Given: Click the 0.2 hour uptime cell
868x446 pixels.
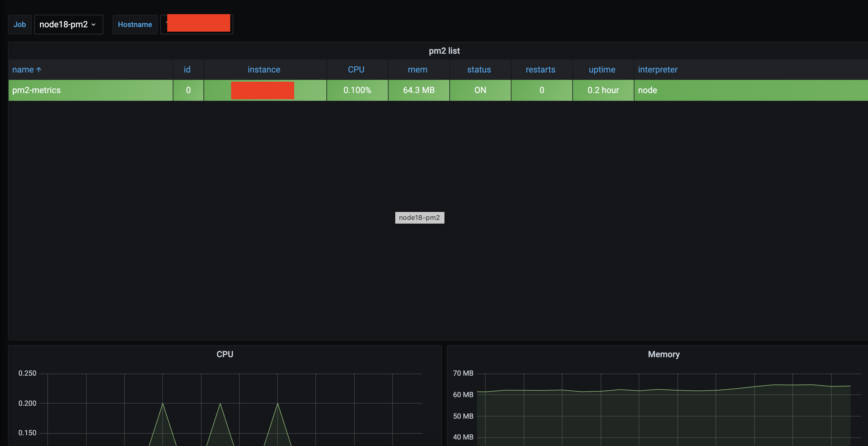Looking at the screenshot, I should pyautogui.click(x=603, y=90).
